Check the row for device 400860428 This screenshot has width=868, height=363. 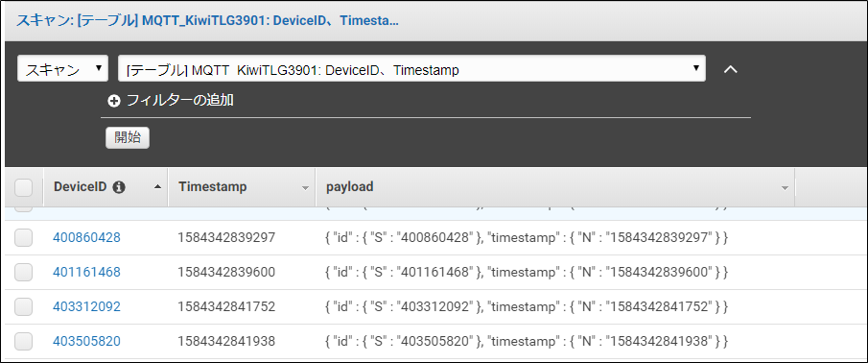(23, 238)
